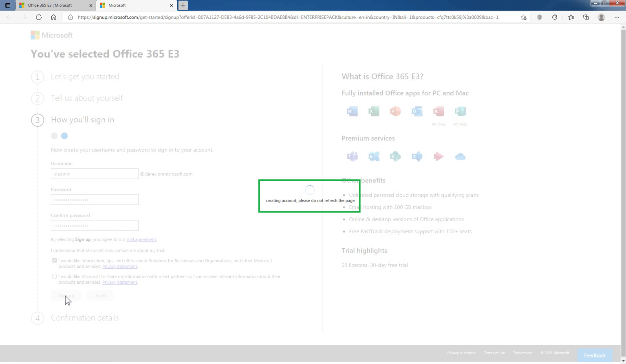Click the Access (PC Only) icon

[439, 111]
